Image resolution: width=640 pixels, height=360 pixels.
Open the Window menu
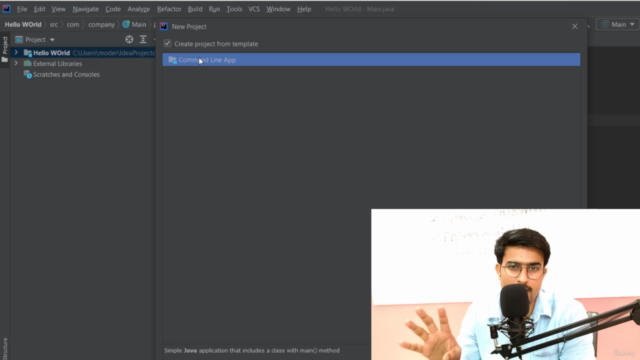278,9
